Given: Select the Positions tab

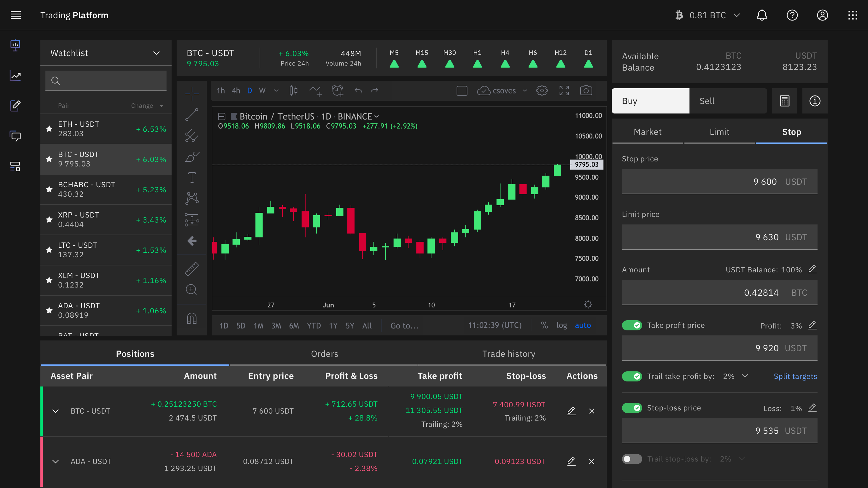Looking at the screenshot, I should tap(135, 354).
